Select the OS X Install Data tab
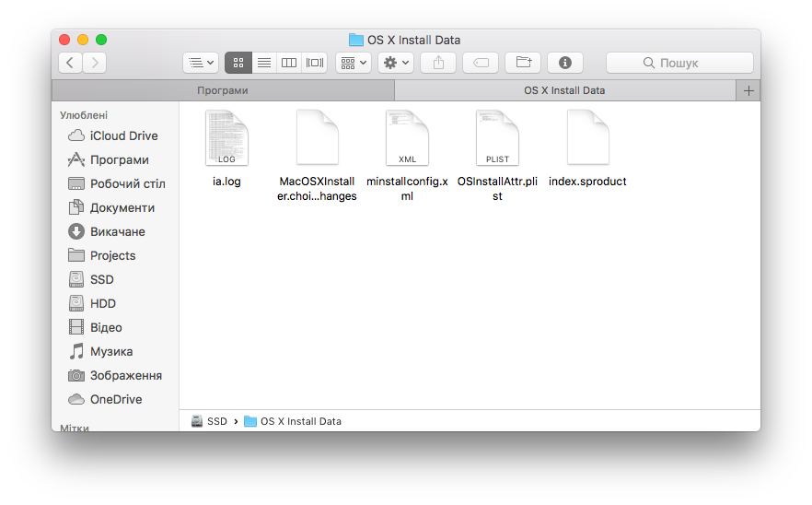This screenshot has height=505, width=812. point(564,90)
